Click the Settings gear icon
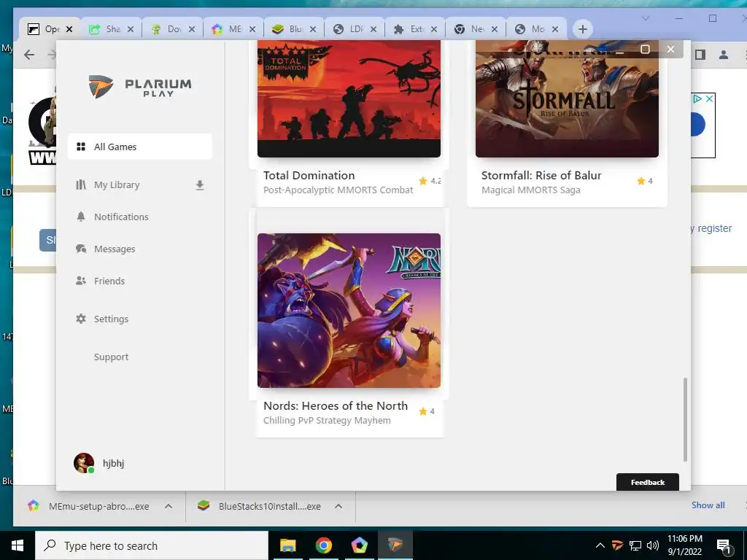Image resolution: width=747 pixels, height=560 pixels. pos(81,319)
